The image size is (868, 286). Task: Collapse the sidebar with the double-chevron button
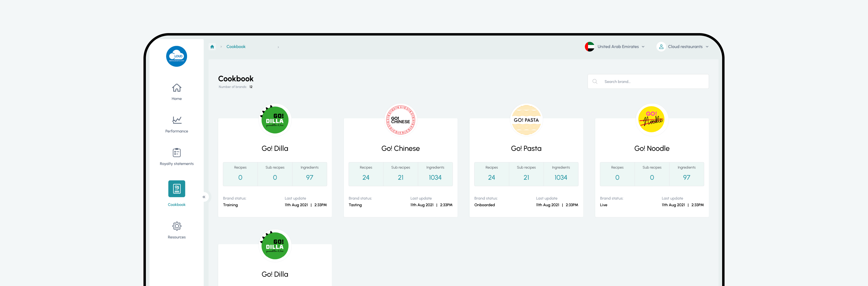pyautogui.click(x=204, y=197)
